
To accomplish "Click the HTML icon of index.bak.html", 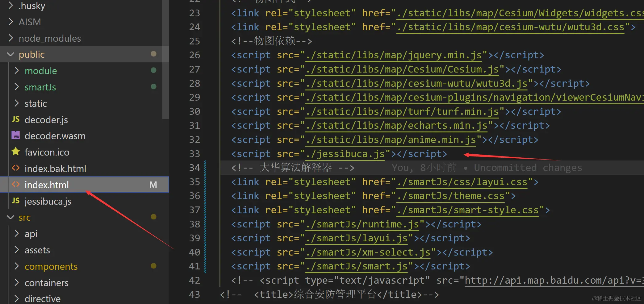I will [16, 168].
